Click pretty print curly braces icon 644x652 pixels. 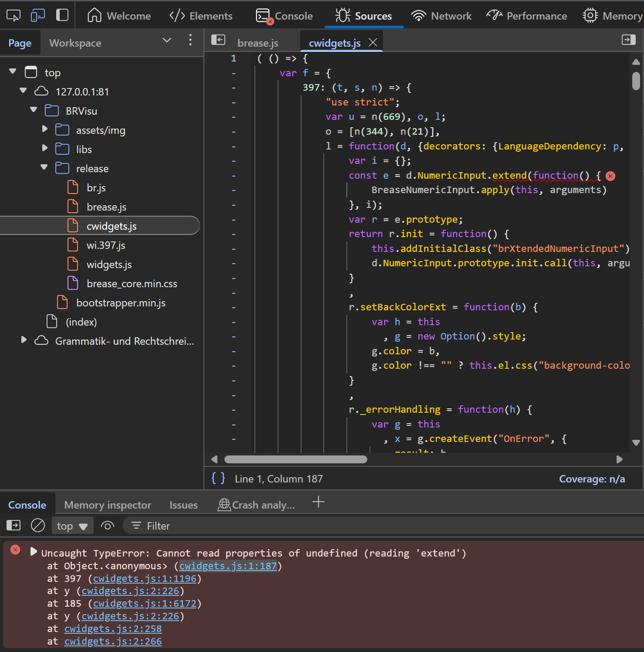218,479
